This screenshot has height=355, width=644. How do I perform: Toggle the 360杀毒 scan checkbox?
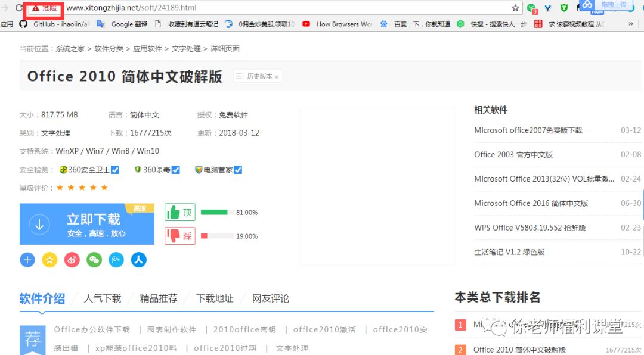click(x=175, y=169)
